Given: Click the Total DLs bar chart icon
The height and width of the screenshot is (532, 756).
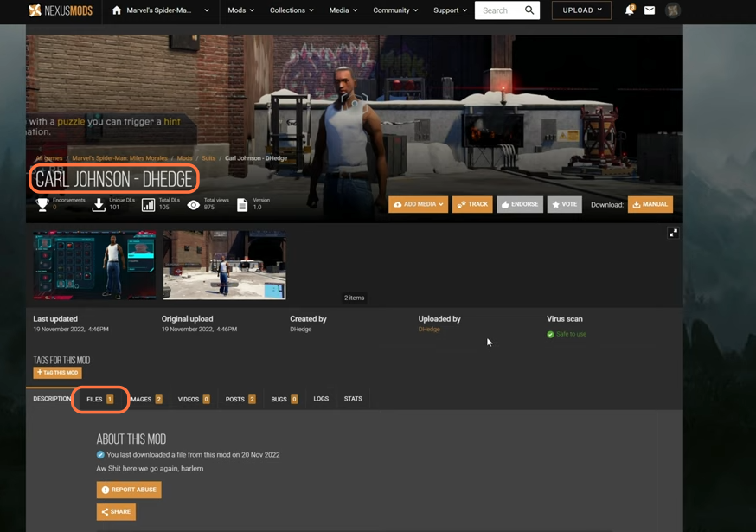Looking at the screenshot, I should click(149, 204).
